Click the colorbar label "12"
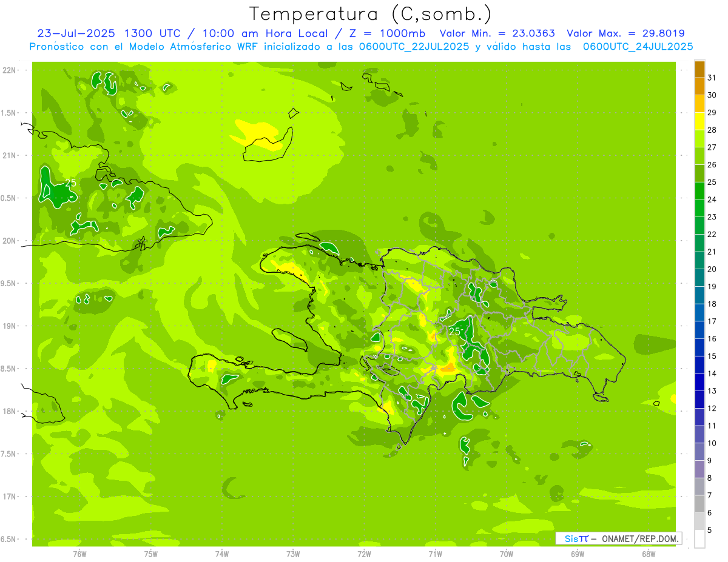 (x=712, y=408)
